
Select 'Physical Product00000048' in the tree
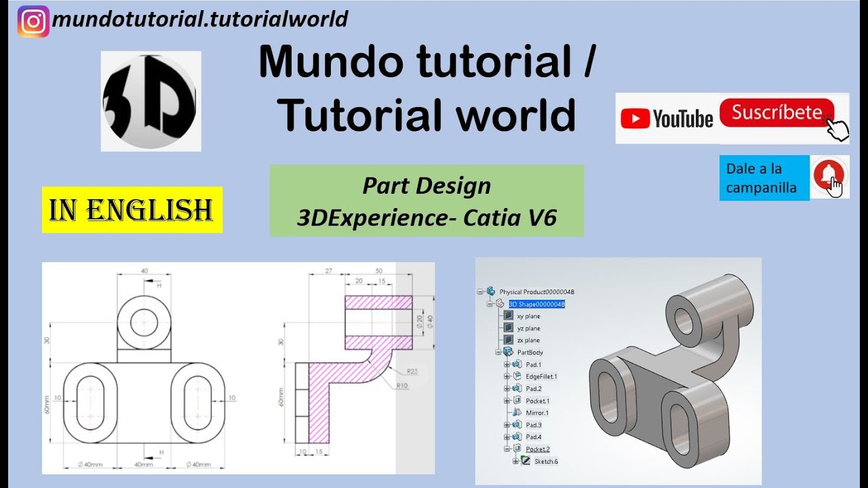[537, 291]
